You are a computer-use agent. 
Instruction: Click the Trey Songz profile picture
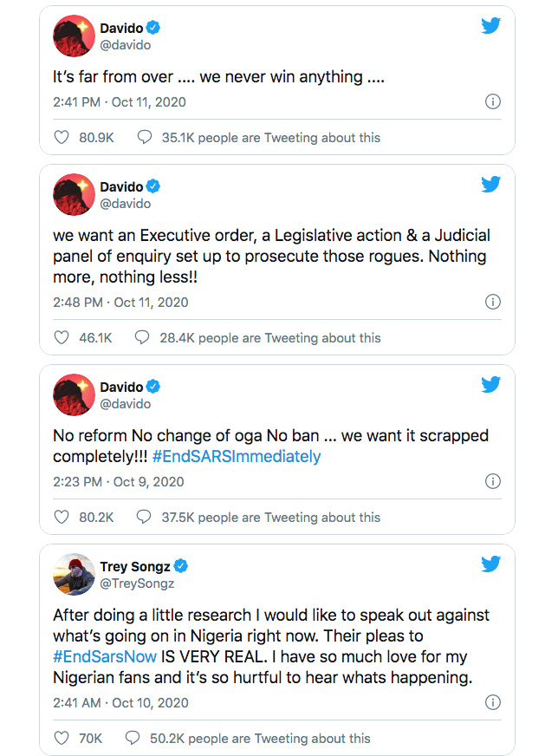tap(74, 574)
